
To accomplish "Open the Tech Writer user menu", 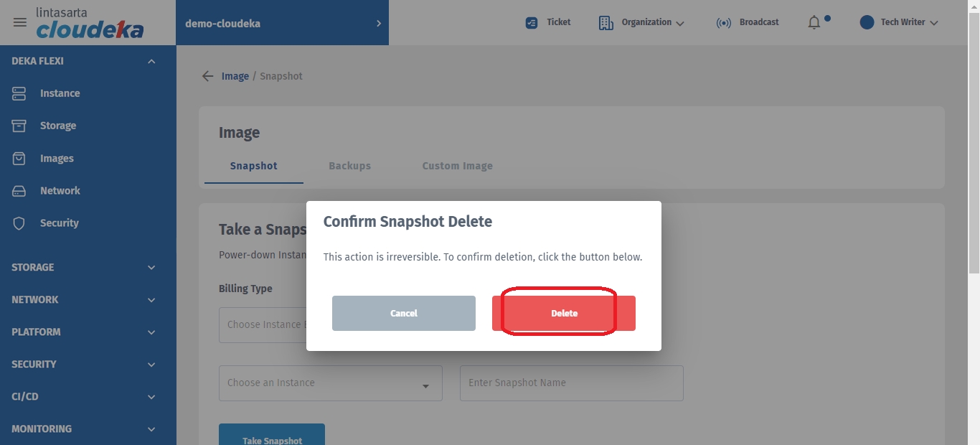I will 899,22.
